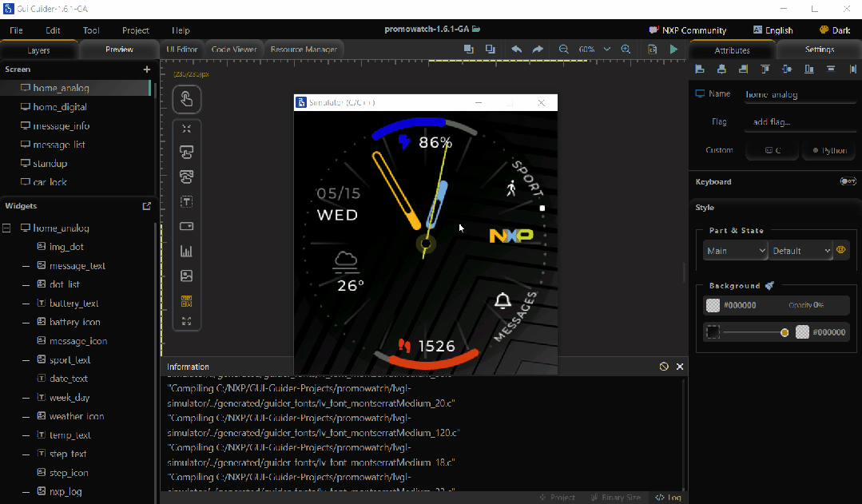Viewport: 862px width, 504px height.
Task: Open the Main part dropdown
Action: pyautogui.click(x=735, y=251)
